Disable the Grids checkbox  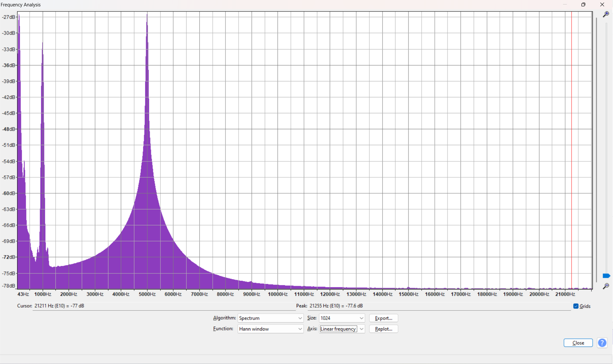pos(576,306)
